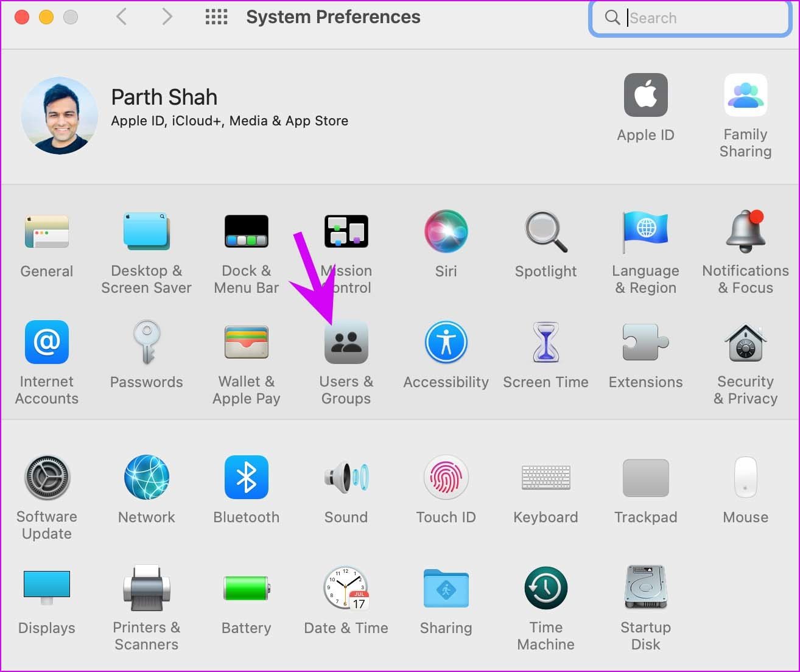
Task: Open Notifications & Focus settings
Action: (x=745, y=232)
